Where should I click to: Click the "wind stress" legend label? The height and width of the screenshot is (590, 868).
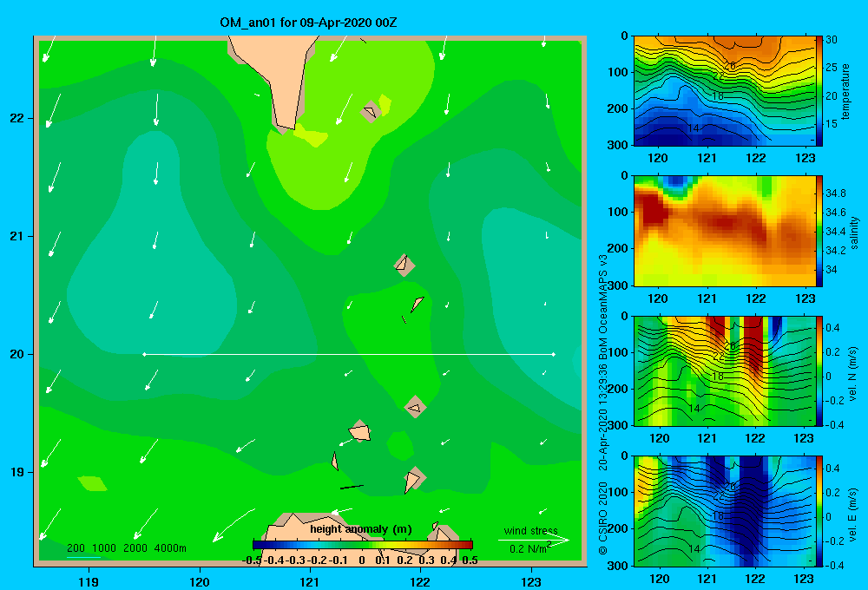[530, 531]
